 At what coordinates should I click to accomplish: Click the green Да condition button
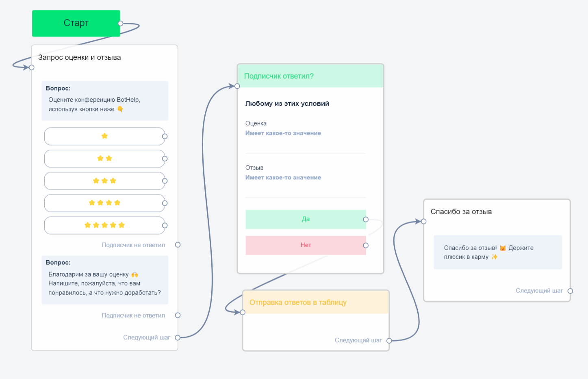click(306, 219)
